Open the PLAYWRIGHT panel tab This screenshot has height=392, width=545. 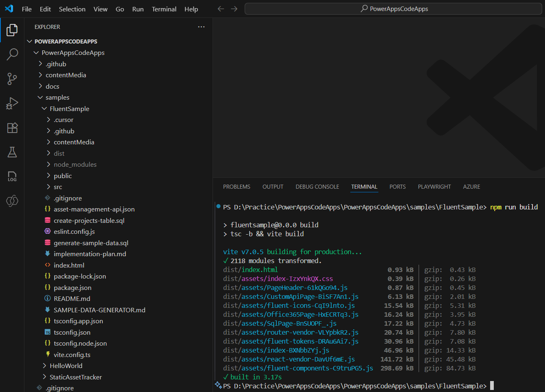click(434, 187)
